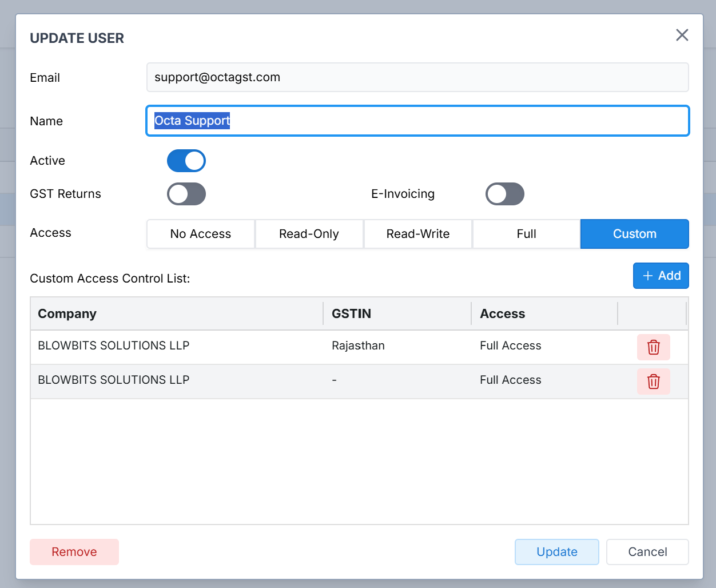
Task: Enable the GST Returns toggle
Action: (x=186, y=194)
